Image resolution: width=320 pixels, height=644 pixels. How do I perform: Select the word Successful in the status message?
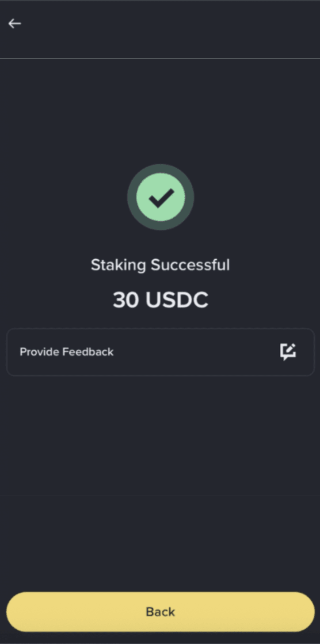coord(190,265)
